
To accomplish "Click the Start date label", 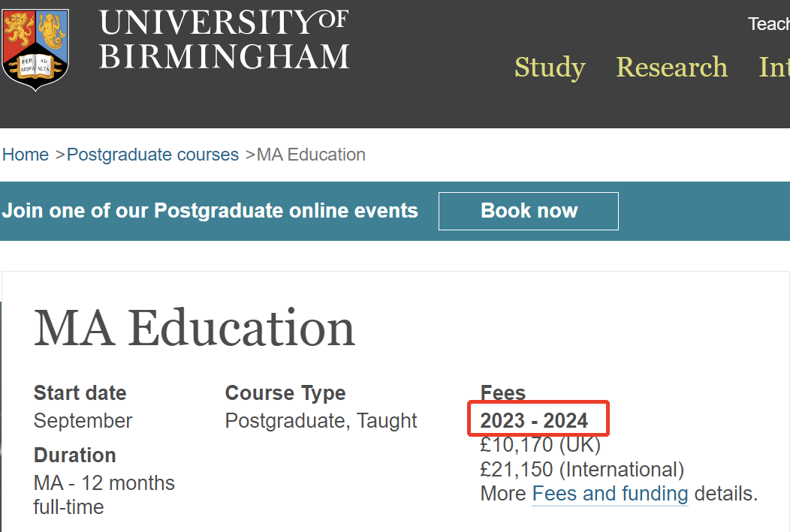I will [x=80, y=393].
